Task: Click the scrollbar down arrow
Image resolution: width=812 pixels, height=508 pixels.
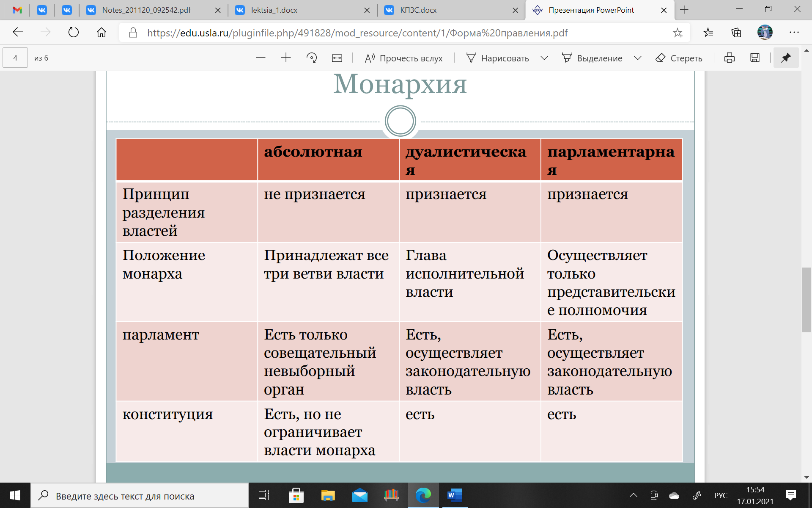Action: coord(807,478)
